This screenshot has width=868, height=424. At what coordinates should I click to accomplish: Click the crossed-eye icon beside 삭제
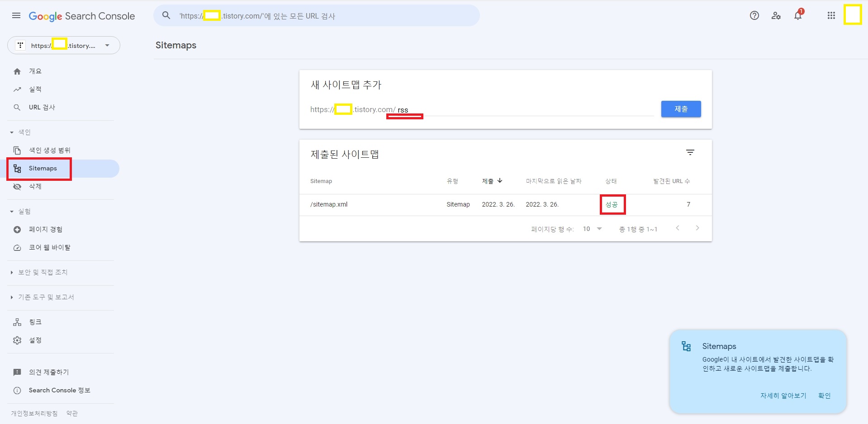pos(17,187)
